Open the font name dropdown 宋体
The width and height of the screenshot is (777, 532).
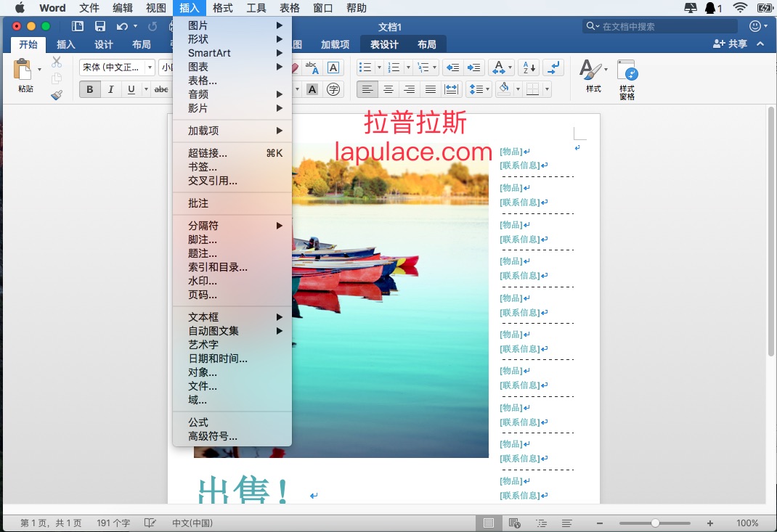click(x=116, y=67)
